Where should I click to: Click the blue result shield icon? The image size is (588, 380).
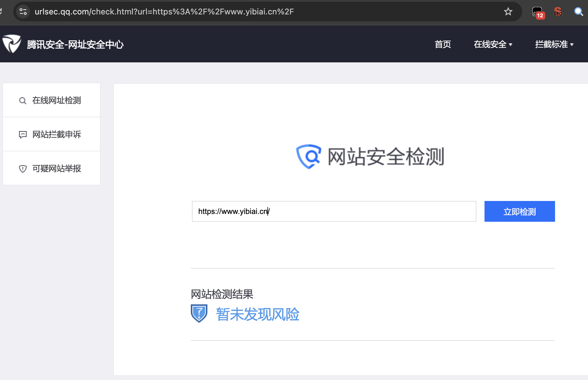point(199,314)
